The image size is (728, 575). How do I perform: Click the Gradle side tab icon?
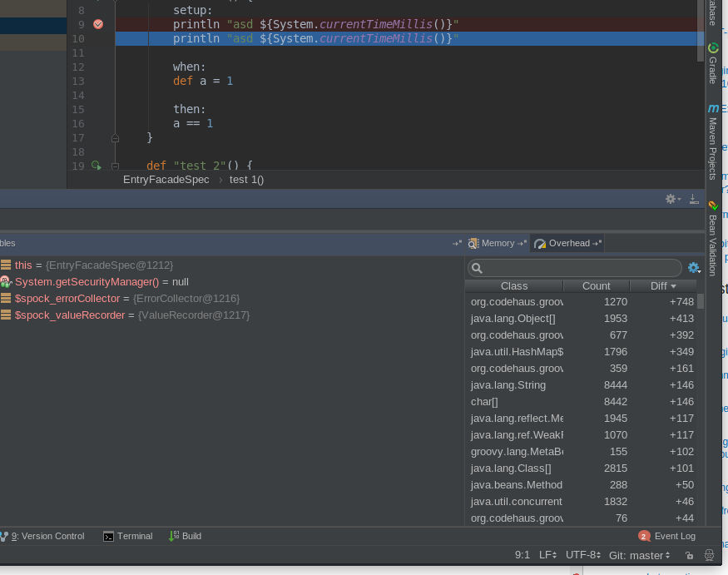[713, 47]
